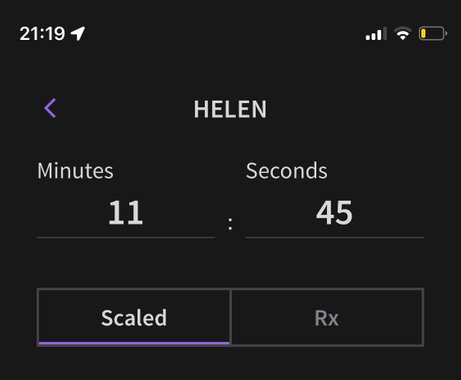461x380 pixels.
Task: Tap the low battery indicator icon
Action: 433,34
